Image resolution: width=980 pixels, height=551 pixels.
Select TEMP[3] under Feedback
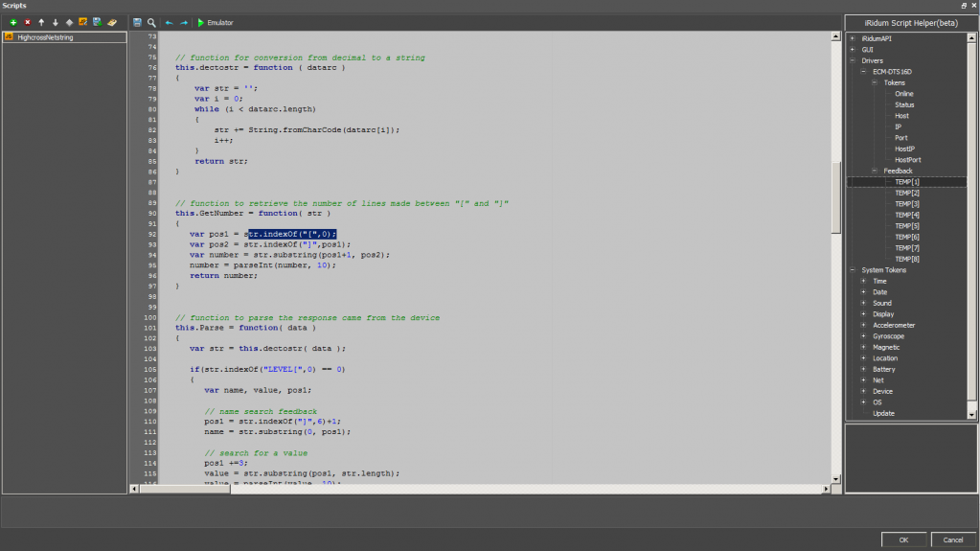906,204
